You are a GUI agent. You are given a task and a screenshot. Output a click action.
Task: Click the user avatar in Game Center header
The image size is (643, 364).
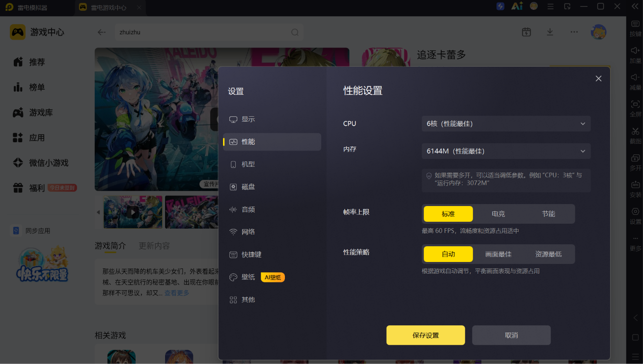pos(598,32)
